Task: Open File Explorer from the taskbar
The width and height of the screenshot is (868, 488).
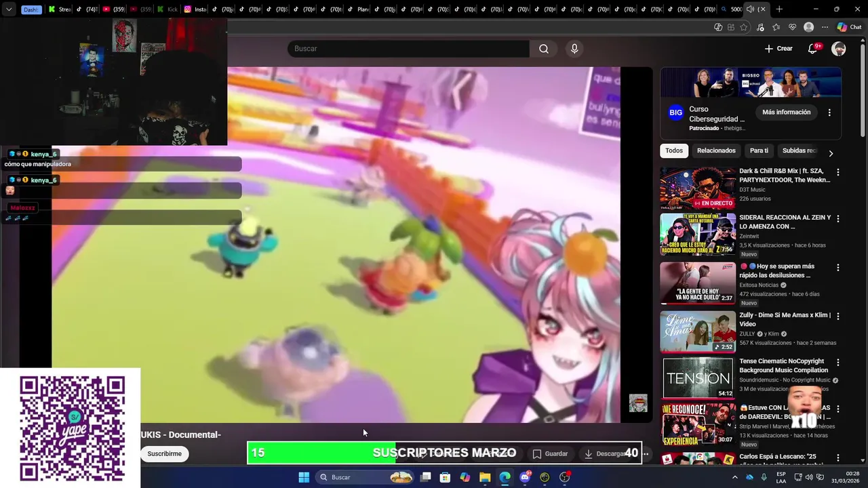Action: (485, 477)
